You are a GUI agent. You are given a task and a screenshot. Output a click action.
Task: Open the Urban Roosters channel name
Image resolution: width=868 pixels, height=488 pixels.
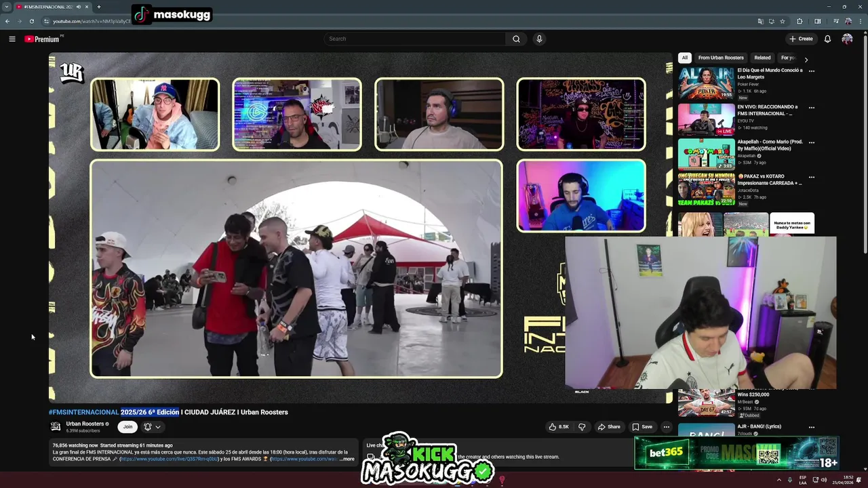coord(85,424)
